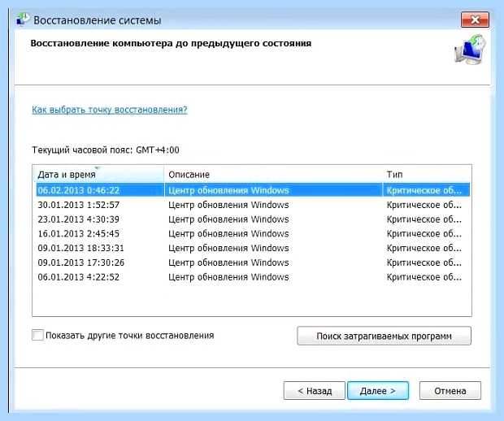504x421 pixels.
Task: Click description cell in the 16.01.2013 row
Action: coord(228,233)
